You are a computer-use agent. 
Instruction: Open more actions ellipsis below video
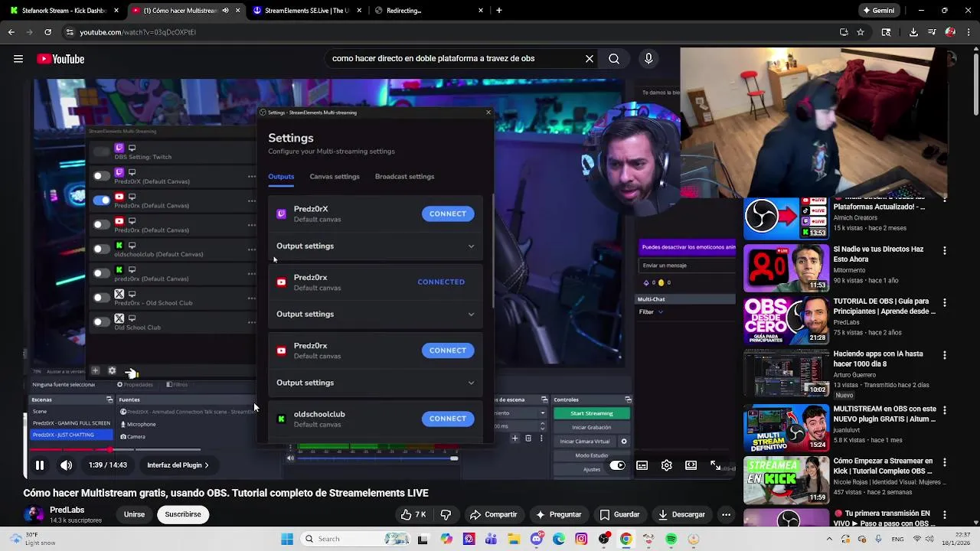(x=727, y=514)
